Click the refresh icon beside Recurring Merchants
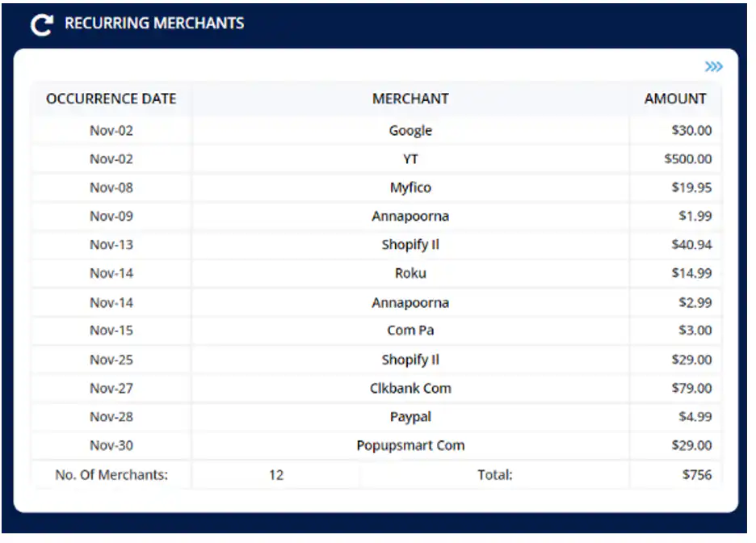Screen dimensions: 756x543 40,25
